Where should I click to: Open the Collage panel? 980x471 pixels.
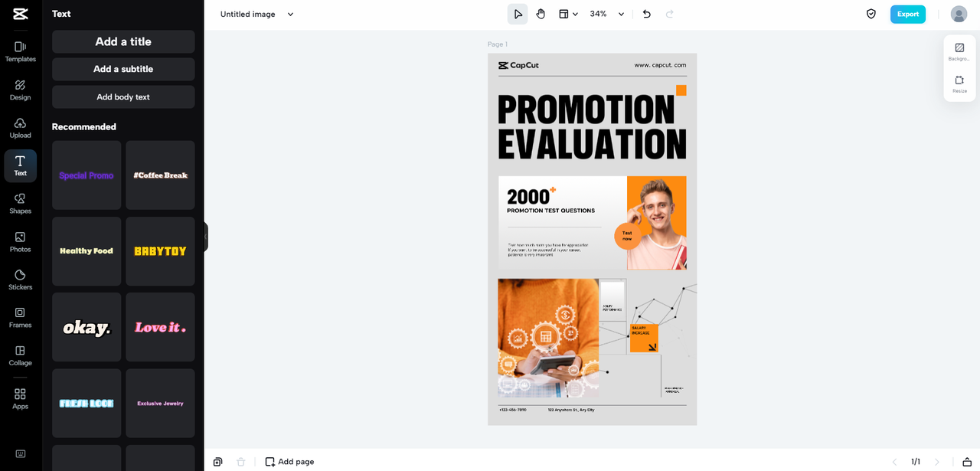point(20,355)
